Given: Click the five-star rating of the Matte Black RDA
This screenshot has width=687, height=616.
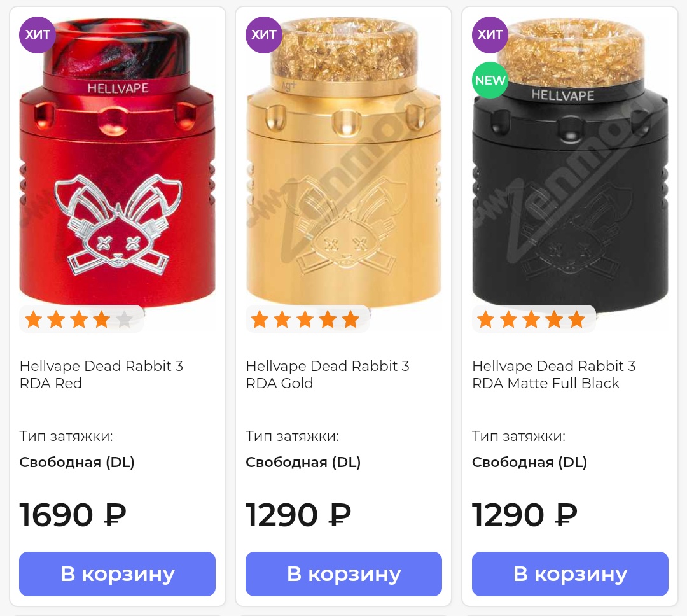Looking at the screenshot, I should (x=531, y=319).
